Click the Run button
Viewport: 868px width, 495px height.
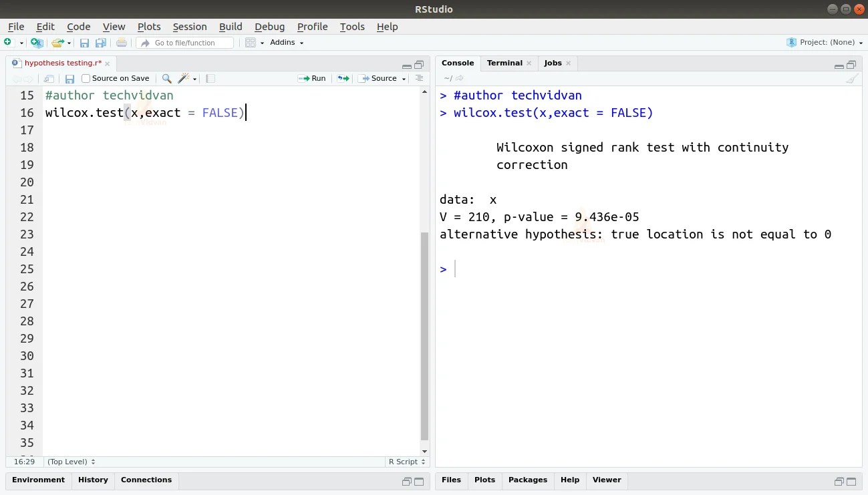coord(312,78)
